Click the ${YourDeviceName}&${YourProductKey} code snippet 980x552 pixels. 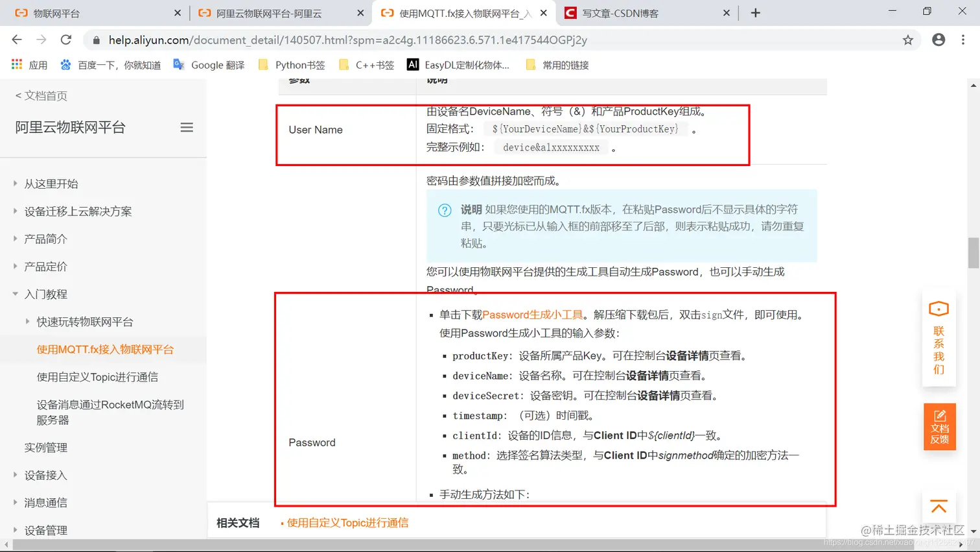pos(585,129)
